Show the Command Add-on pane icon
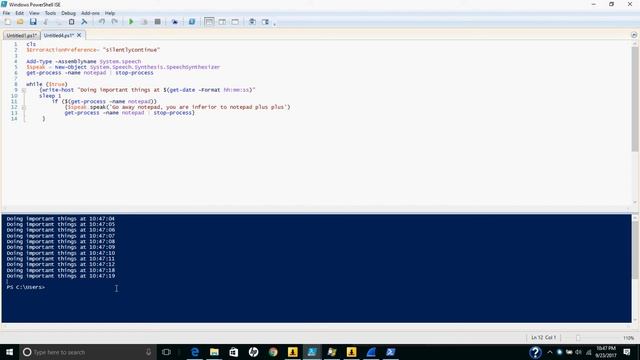The width and height of the screenshot is (640, 360). click(x=265, y=22)
